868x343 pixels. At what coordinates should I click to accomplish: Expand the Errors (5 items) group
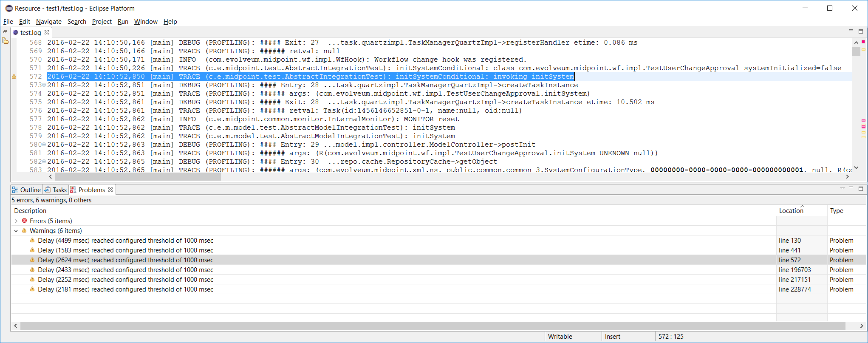(16, 221)
